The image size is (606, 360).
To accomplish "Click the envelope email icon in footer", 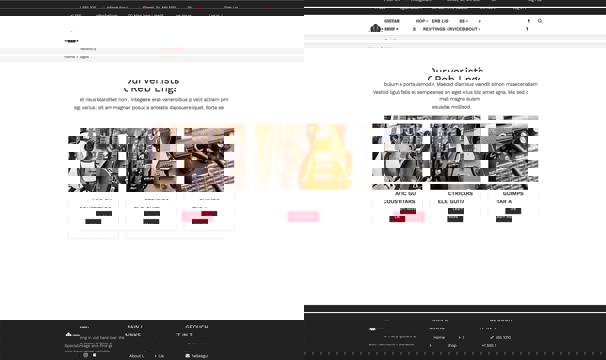I will [187, 356].
